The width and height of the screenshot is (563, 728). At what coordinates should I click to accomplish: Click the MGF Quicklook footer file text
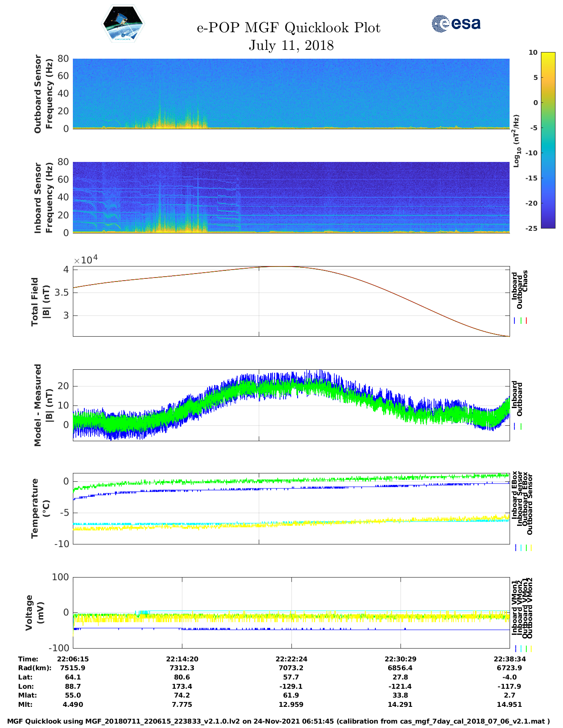pos(278,721)
